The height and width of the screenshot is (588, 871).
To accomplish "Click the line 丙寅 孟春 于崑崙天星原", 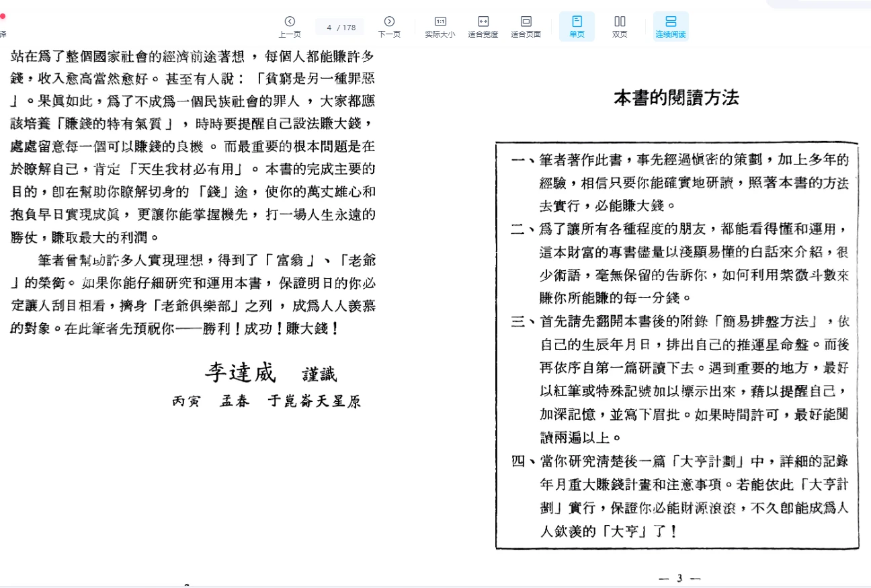I will point(266,402).
